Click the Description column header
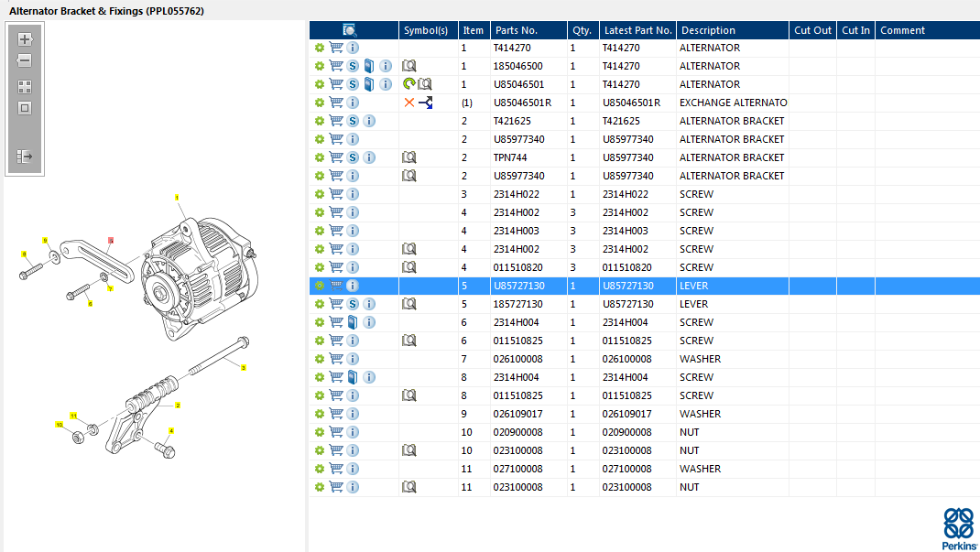The width and height of the screenshot is (980, 552). (733, 30)
